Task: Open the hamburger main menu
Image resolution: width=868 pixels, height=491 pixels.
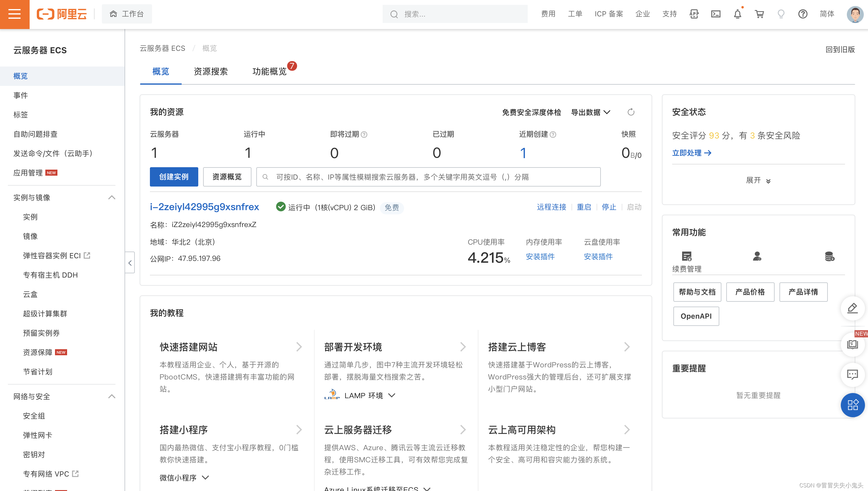Action: click(x=15, y=14)
